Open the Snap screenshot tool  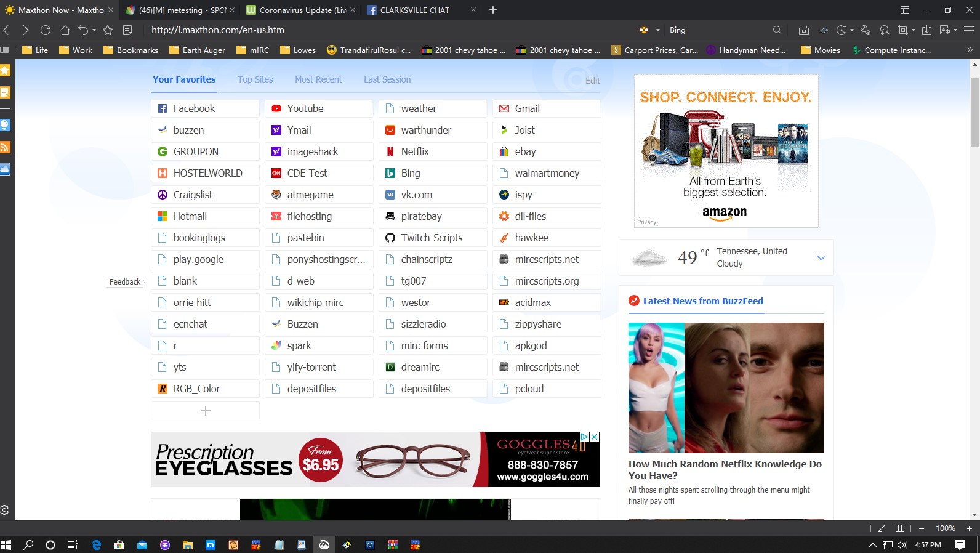pos(903,30)
